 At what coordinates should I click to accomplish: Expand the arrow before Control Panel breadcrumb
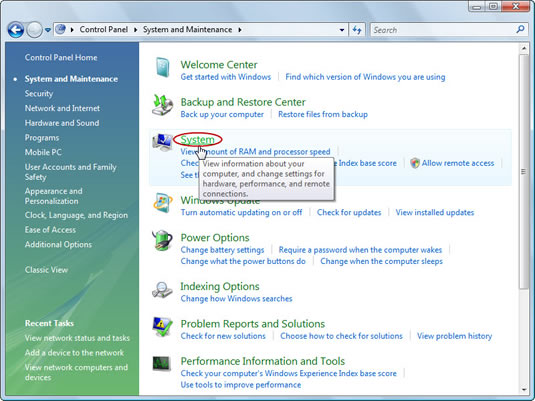(72, 30)
